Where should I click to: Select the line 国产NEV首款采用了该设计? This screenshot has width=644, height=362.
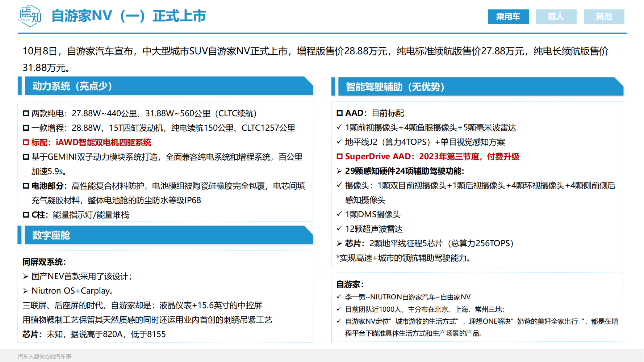[x=78, y=276]
